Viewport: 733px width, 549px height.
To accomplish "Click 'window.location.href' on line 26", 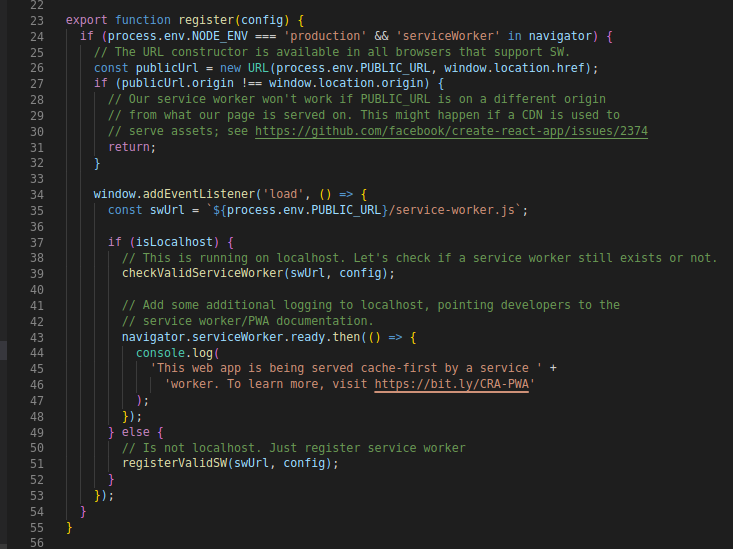I will 514,68.
